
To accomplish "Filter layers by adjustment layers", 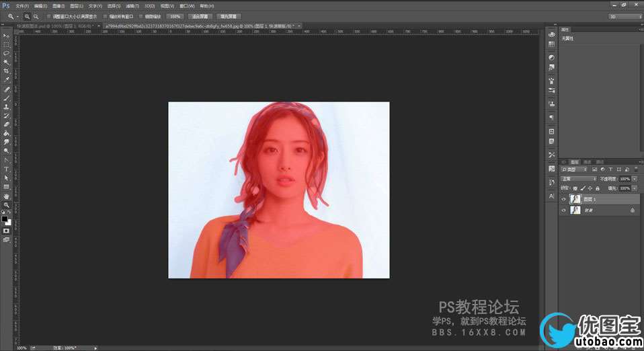I will 602,169.
